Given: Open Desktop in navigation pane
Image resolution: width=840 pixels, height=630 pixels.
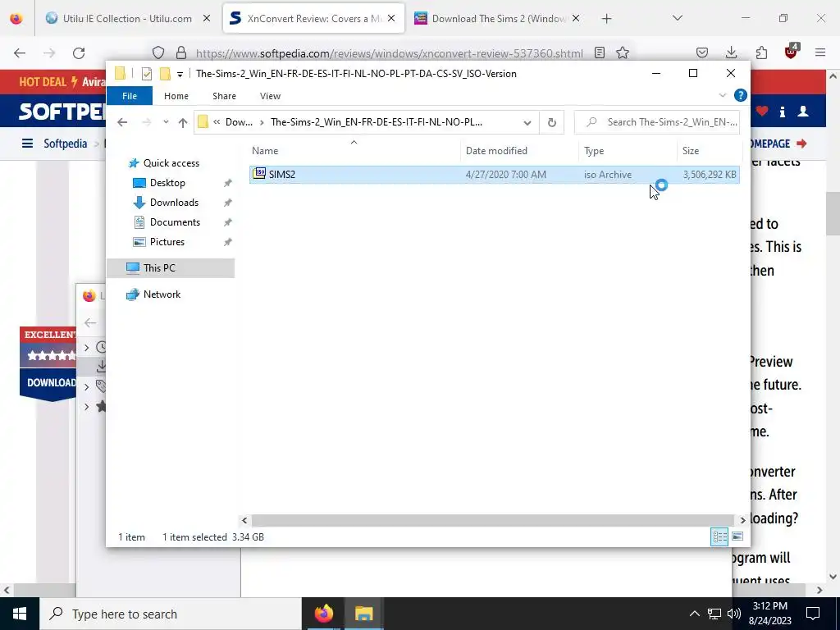Looking at the screenshot, I should (x=167, y=183).
